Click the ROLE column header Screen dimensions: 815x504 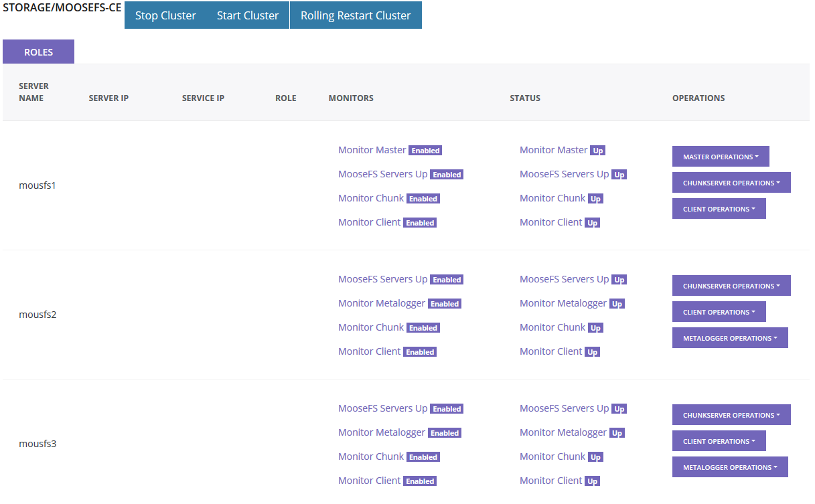pyautogui.click(x=286, y=98)
